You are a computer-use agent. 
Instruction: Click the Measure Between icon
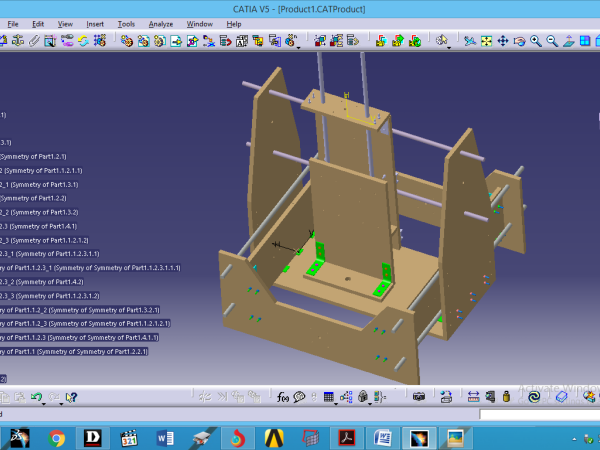tap(473, 397)
